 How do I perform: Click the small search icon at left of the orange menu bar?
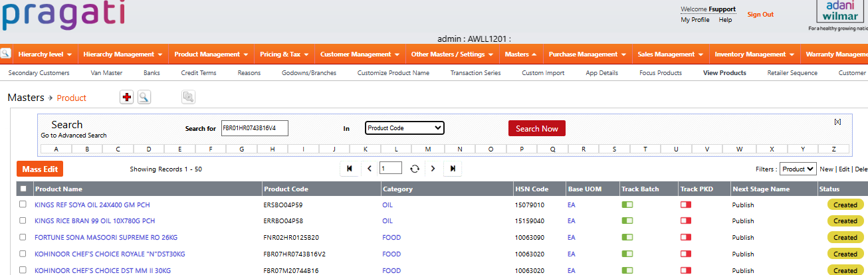[5, 54]
